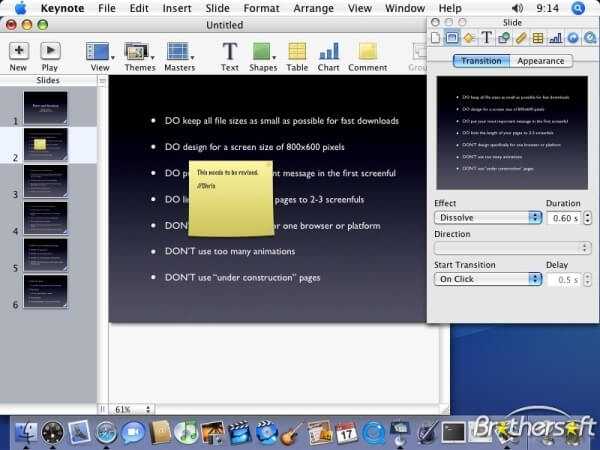Open the Effect dropdown showing Dissolve
This screenshot has height=450, width=600.
click(x=488, y=218)
